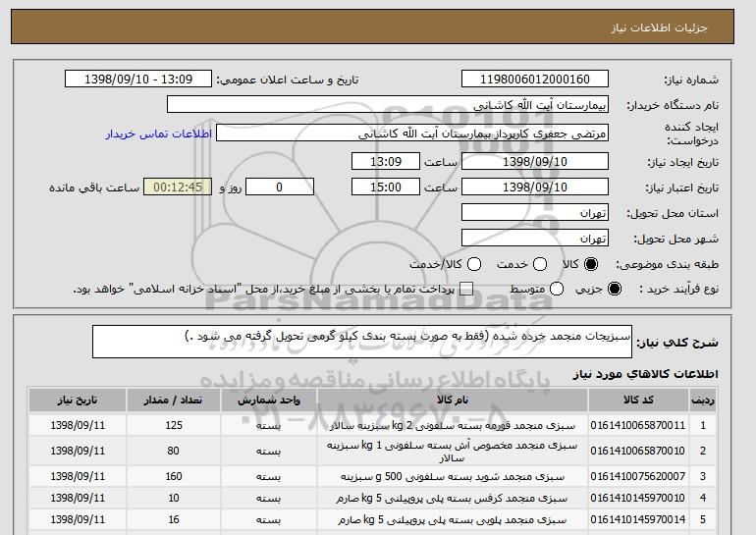The image size is (756, 535).
Task: Click the سبزی منجمد پلویی product name
Action: [453, 520]
